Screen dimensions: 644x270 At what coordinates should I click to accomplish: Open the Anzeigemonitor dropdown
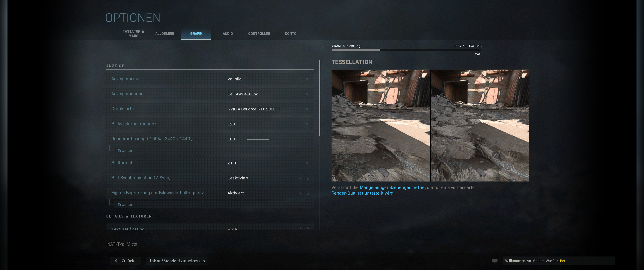point(308,94)
